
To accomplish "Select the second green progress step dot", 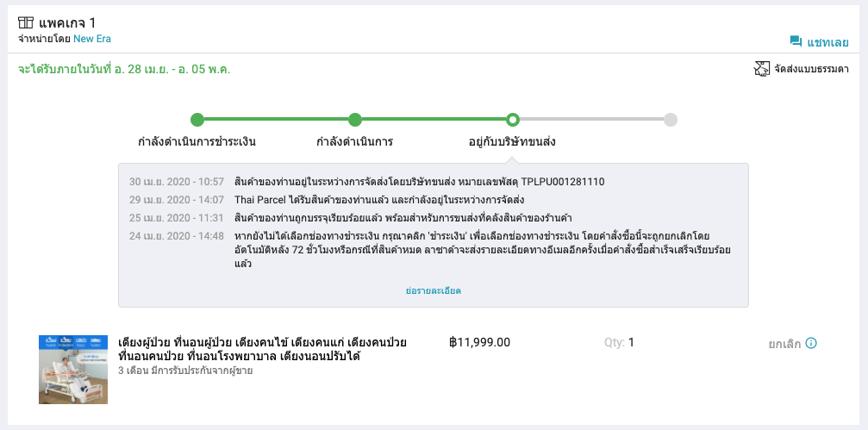I will [x=355, y=120].
